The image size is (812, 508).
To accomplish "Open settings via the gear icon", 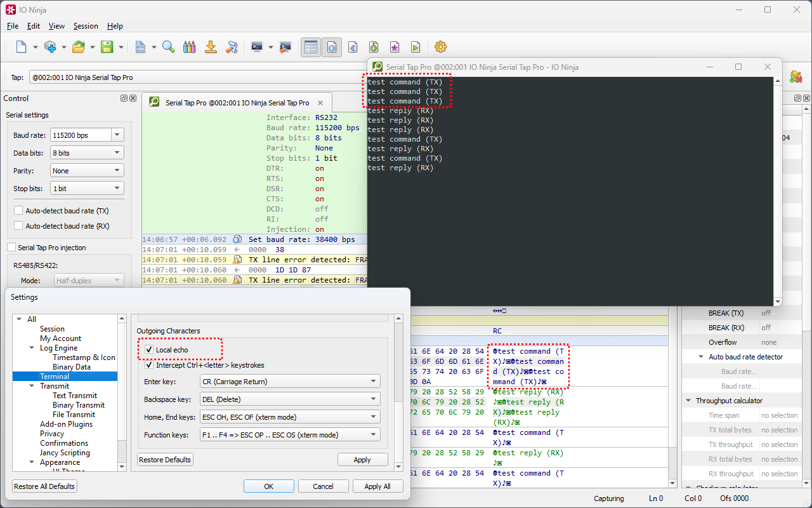I will pos(440,47).
